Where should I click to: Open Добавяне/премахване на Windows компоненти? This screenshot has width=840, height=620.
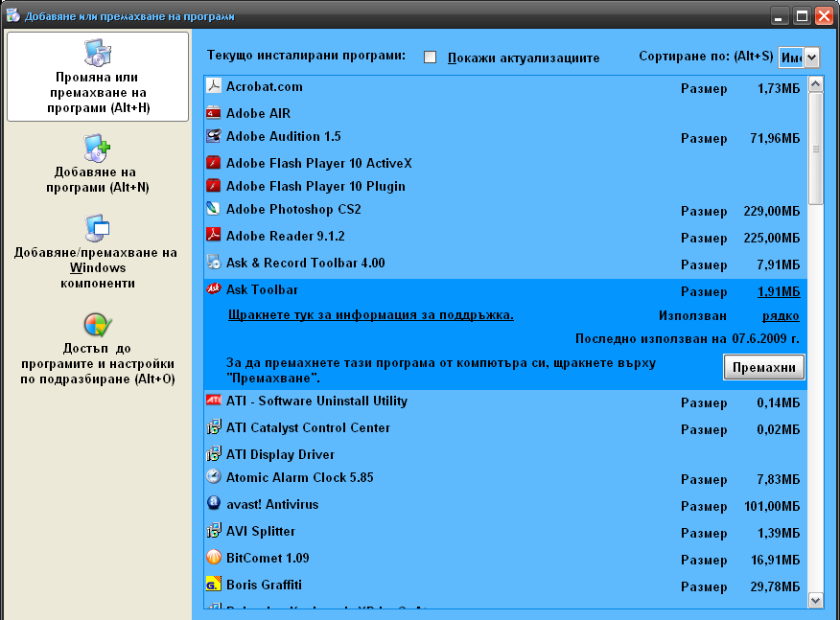(97, 253)
